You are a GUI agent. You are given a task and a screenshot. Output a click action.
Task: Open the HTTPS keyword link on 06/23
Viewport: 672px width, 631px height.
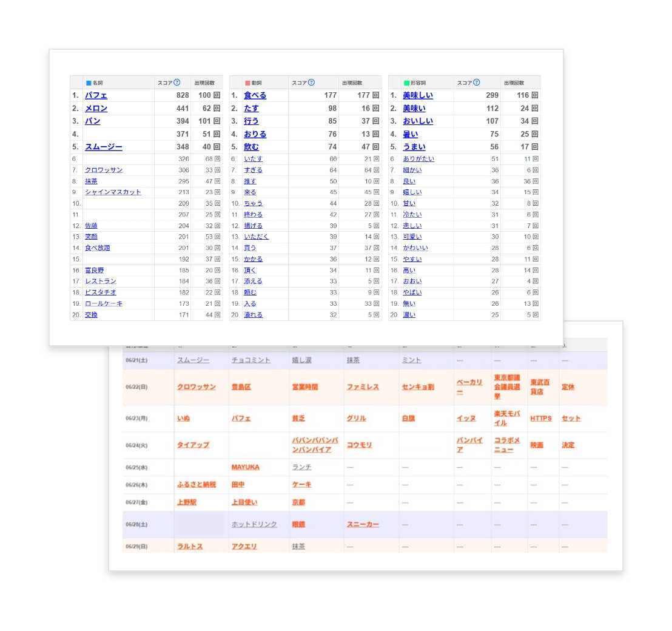(x=540, y=419)
